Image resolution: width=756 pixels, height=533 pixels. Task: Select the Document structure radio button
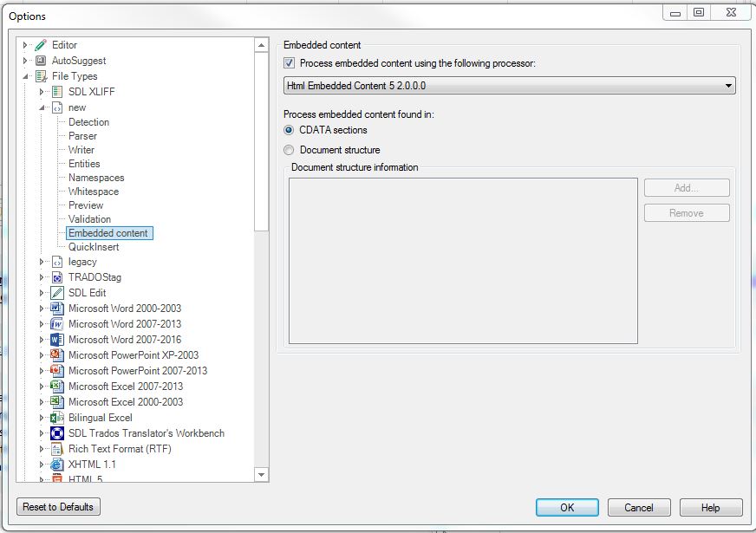pyautogui.click(x=289, y=150)
